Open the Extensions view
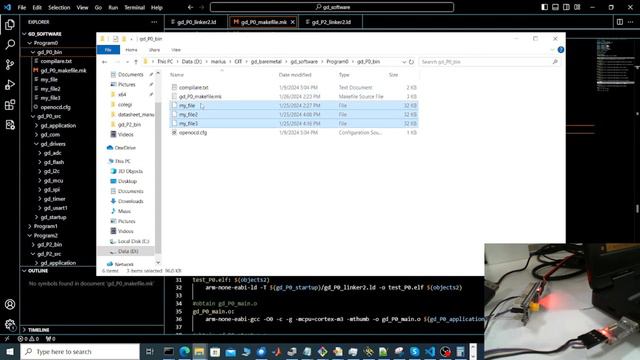The height and width of the screenshot is (360, 640). (10, 104)
